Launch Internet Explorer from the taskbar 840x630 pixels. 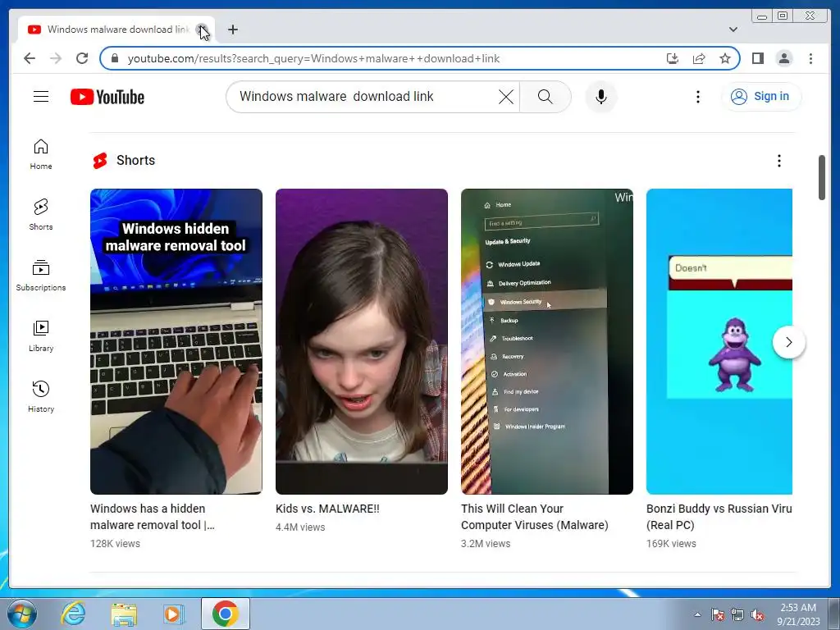pyautogui.click(x=73, y=614)
